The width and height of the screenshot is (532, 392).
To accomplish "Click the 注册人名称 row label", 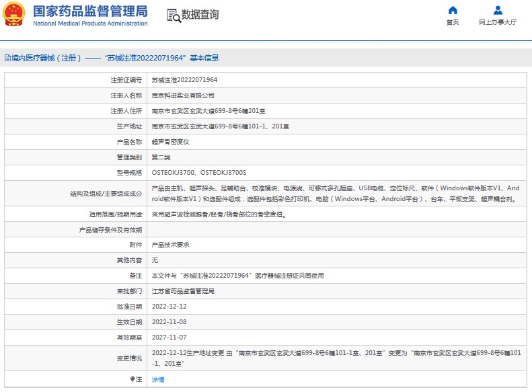I will tap(126, 95).
